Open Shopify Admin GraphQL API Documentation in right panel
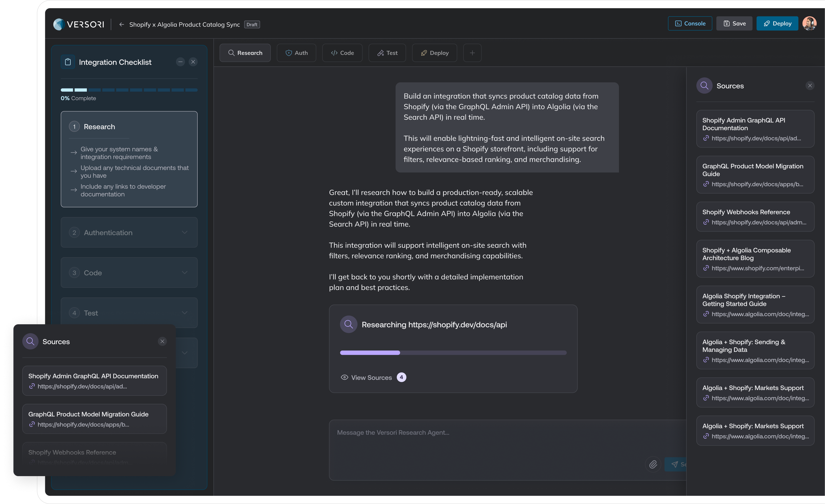 tap(755, 129)
